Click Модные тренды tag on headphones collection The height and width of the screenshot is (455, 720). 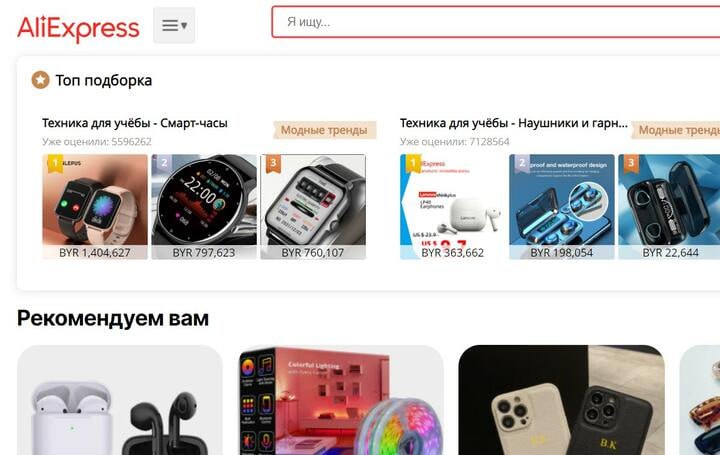[x=676, y=130]
